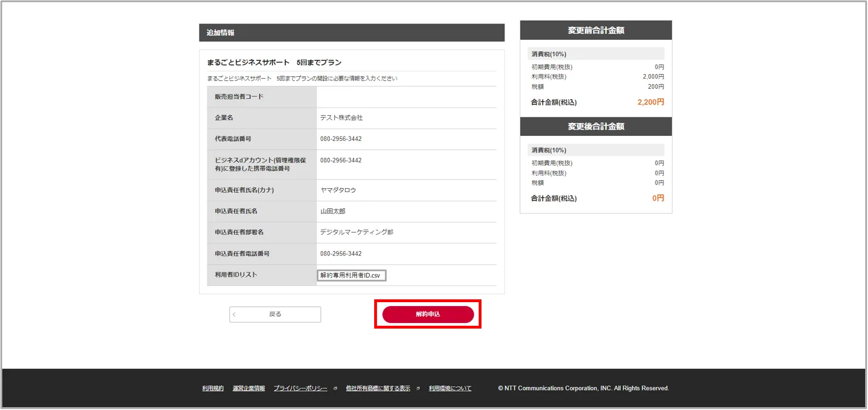Click the 申込責任者氏名 value 山田太郎
This screenshot has height=410, width=868.
click(x=333, y=211)
